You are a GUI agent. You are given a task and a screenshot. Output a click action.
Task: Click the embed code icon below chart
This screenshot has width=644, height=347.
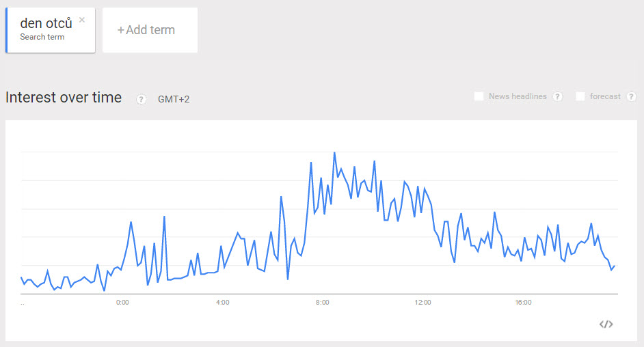606,324
